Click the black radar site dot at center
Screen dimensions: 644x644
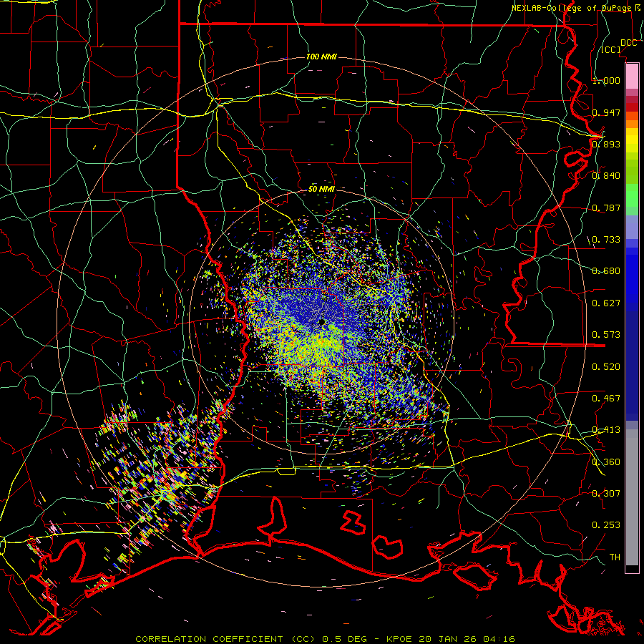point(321,323)
